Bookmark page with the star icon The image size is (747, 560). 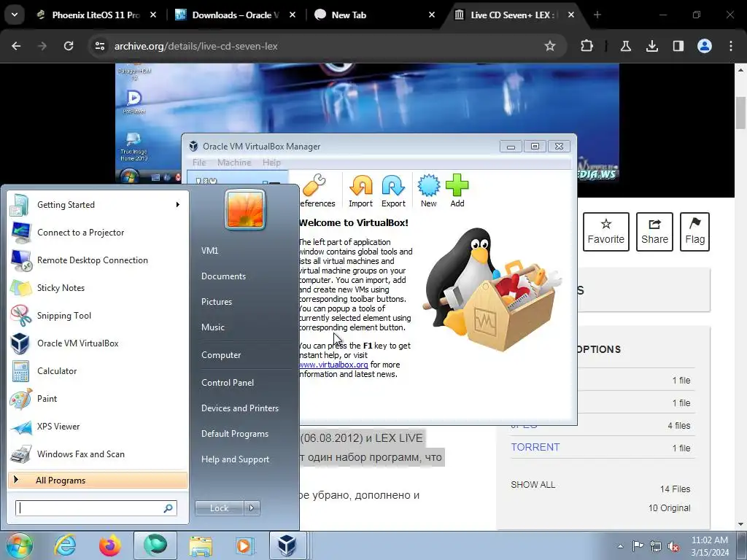point(550,46)
